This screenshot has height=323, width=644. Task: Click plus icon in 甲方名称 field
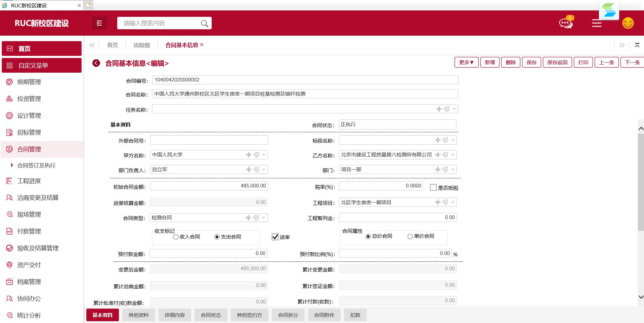coord(249,155)
